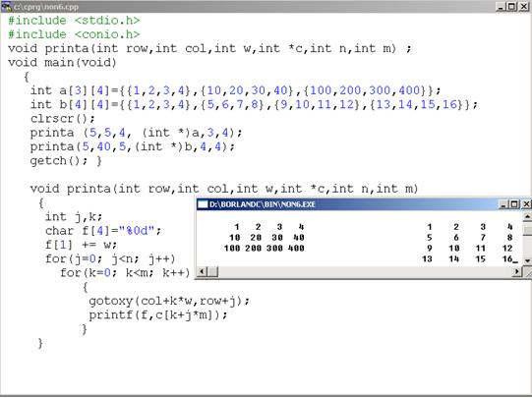Click "100" in the console output
The width and height of the screenshot is (532, 398).
(232, 249)
